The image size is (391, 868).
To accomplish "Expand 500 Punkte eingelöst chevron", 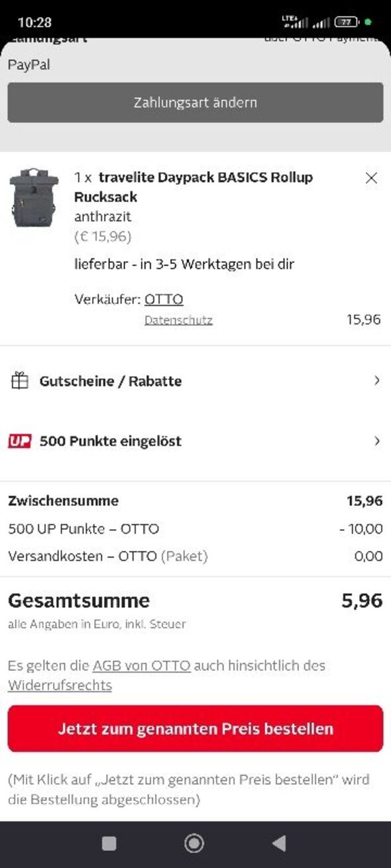I will click(x=377, y=441).
